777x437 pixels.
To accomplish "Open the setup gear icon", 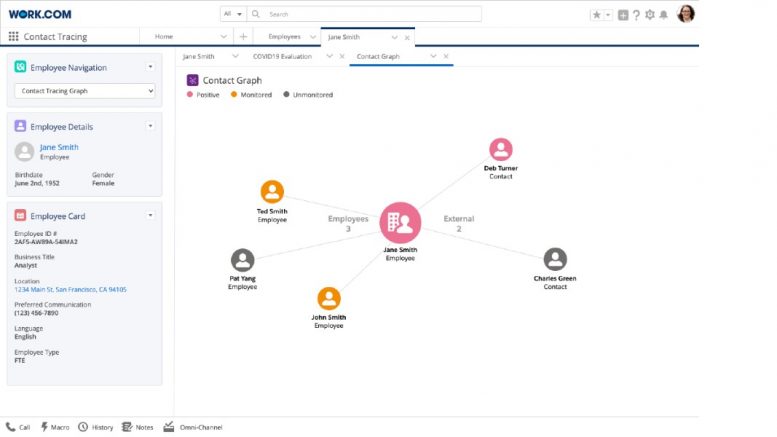I will coord(650,15).
